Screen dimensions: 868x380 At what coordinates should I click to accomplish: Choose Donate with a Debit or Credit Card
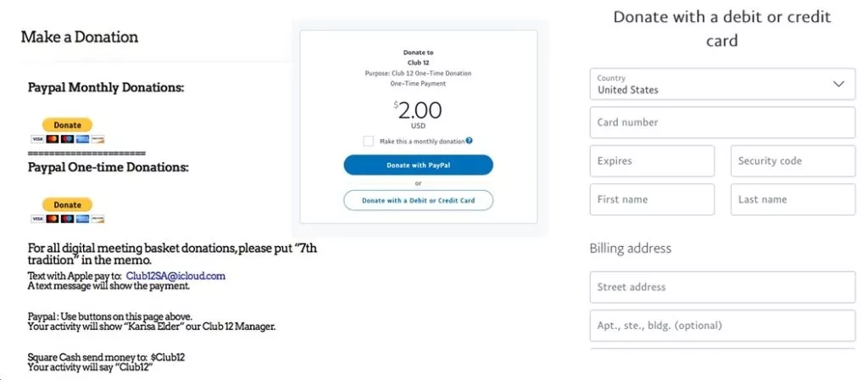pyautogui.click(x=418, y=200)
